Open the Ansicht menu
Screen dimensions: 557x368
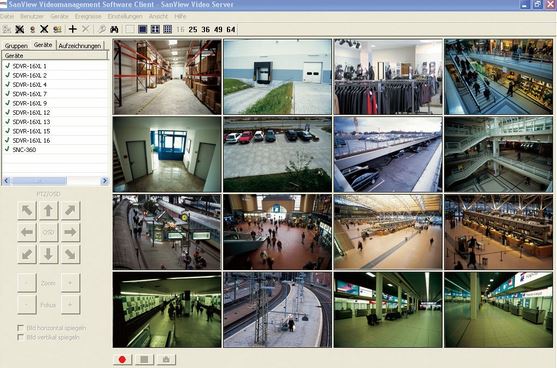(x=158, y=16)
